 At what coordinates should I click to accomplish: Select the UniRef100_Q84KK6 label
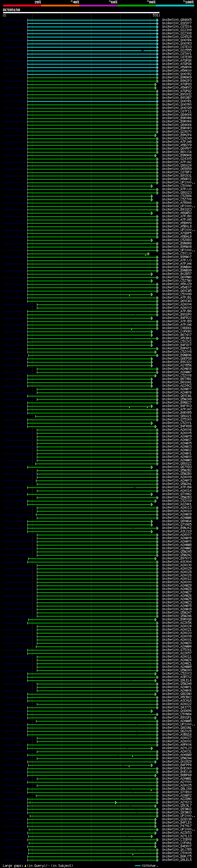click(x=177, y=125)
